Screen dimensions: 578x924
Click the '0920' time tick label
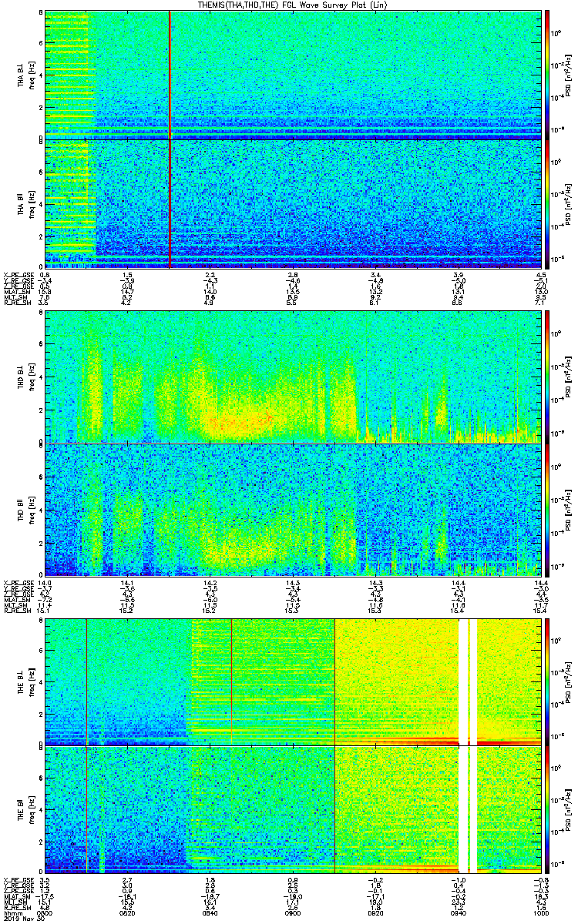pyautogui.click(x=375, y=913)
